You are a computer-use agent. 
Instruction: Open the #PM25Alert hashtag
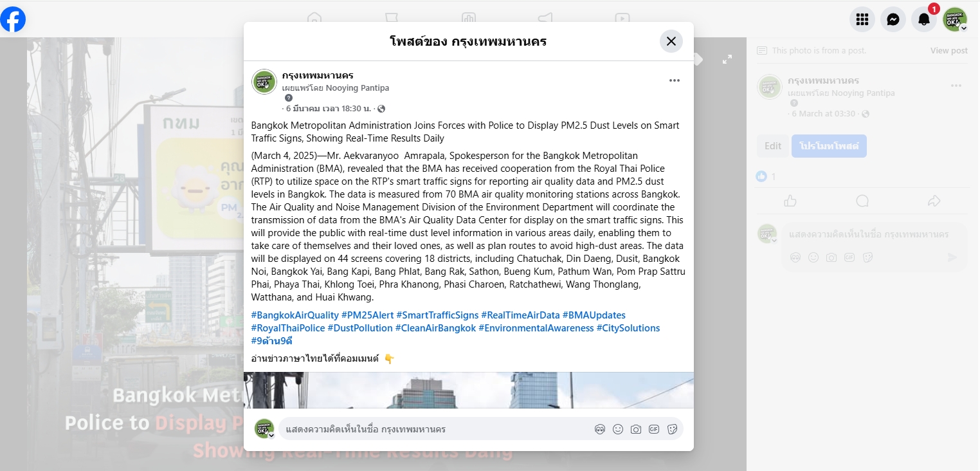tap(367, 315)
